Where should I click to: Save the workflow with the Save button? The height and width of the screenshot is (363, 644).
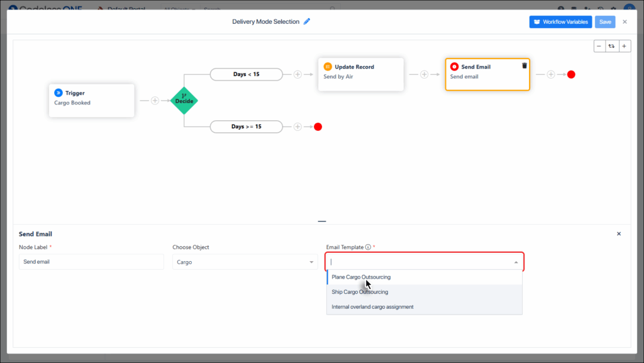604,21
